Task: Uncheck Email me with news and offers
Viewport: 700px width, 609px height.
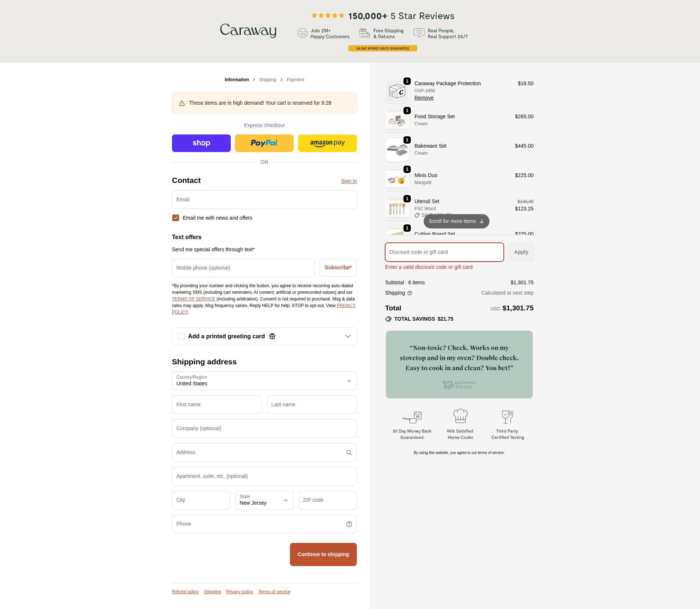Action: click(176, 218)
